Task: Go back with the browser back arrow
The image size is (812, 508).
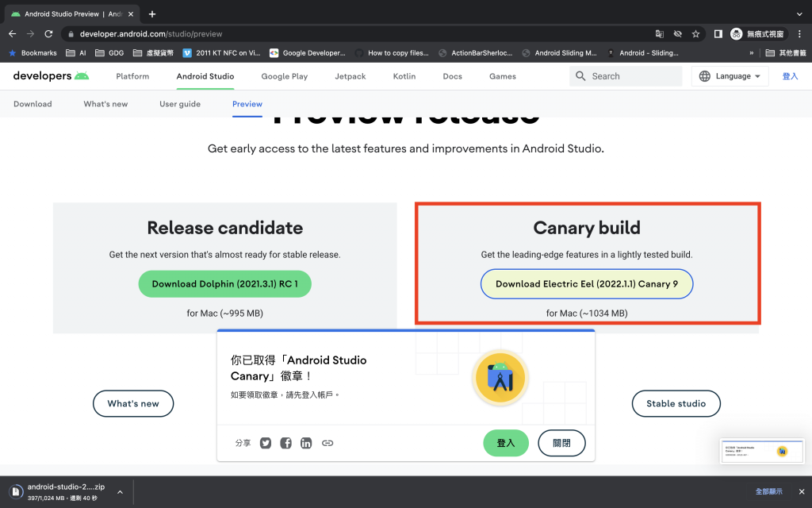Action: click(x=13, y=33)
